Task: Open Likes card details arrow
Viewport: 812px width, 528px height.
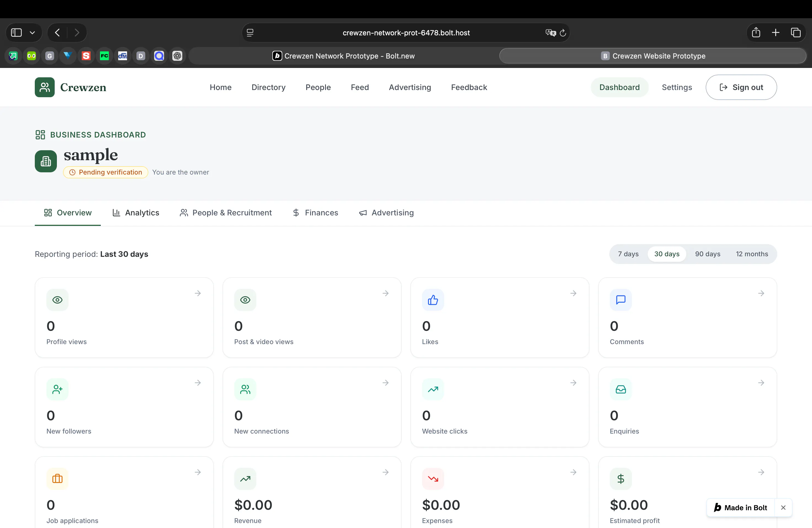Action: click(573, 293)
